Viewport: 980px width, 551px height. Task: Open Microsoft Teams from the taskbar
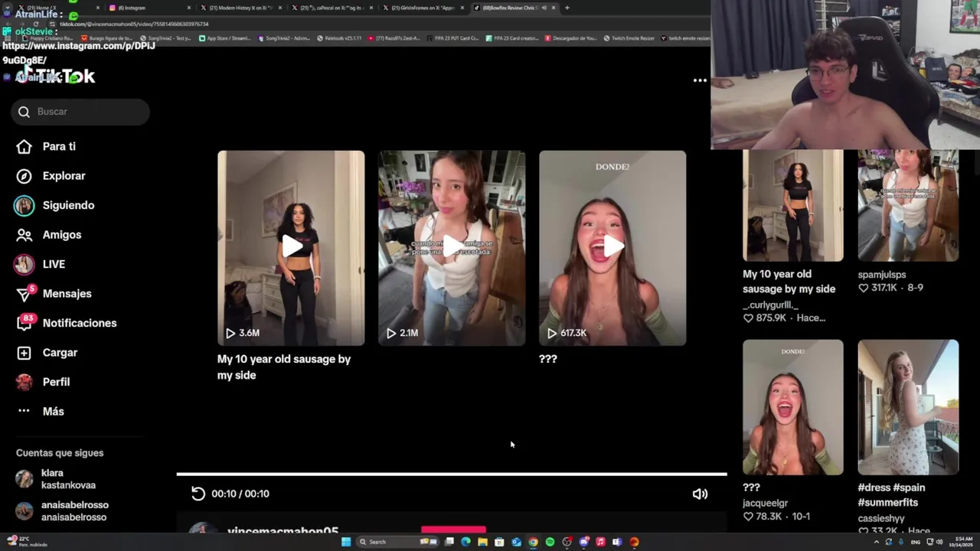(617, 542)
